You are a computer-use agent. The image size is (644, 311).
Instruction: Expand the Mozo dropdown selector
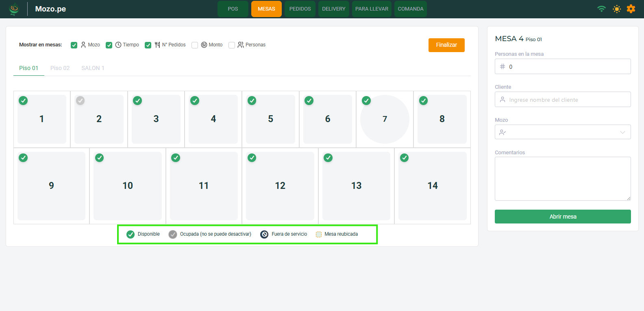click(x=562, y=132)
